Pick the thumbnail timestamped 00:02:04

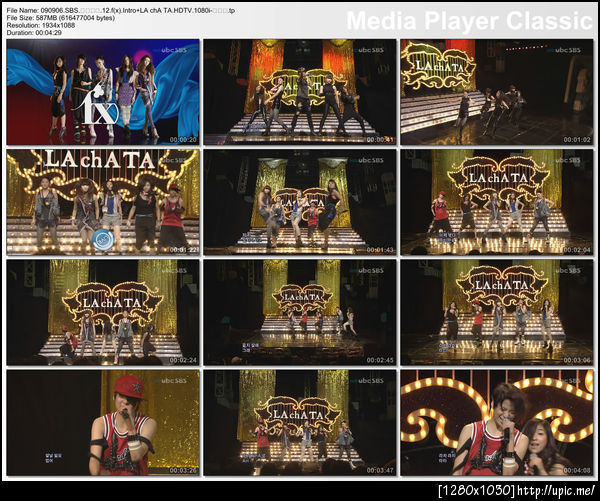[497, 202]
